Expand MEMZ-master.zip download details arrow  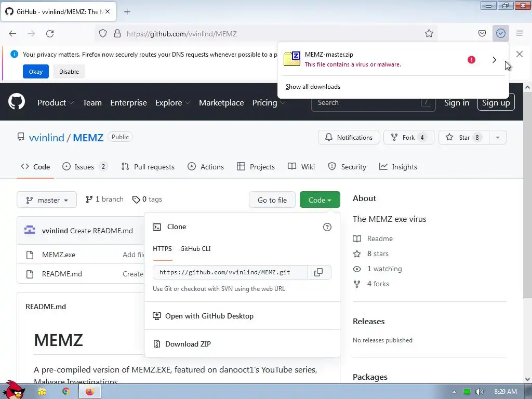[x=495, y=60]
